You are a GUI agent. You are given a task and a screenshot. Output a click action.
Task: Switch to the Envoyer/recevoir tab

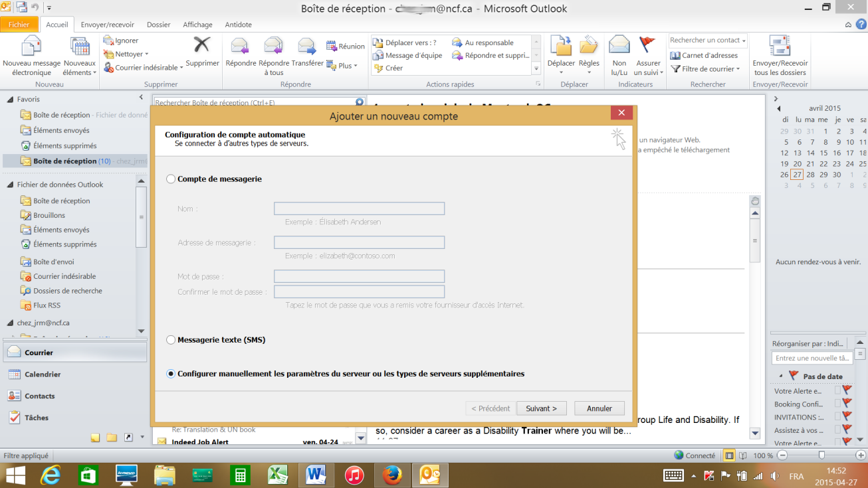tap(108, 25)
